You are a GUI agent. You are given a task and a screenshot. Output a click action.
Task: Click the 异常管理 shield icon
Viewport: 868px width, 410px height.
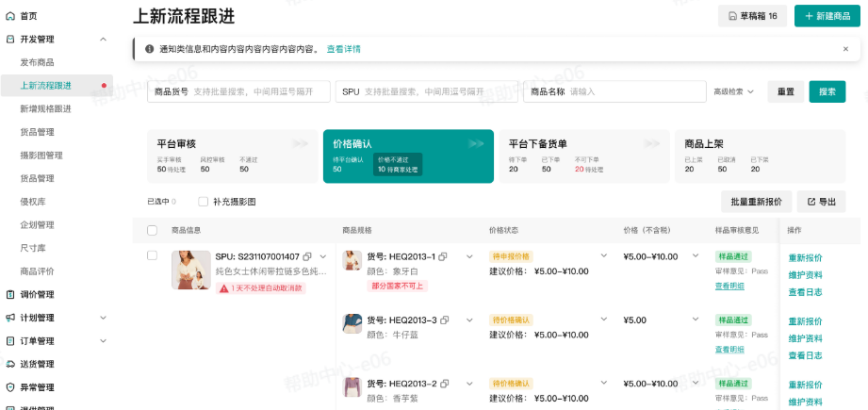point(10,387)
